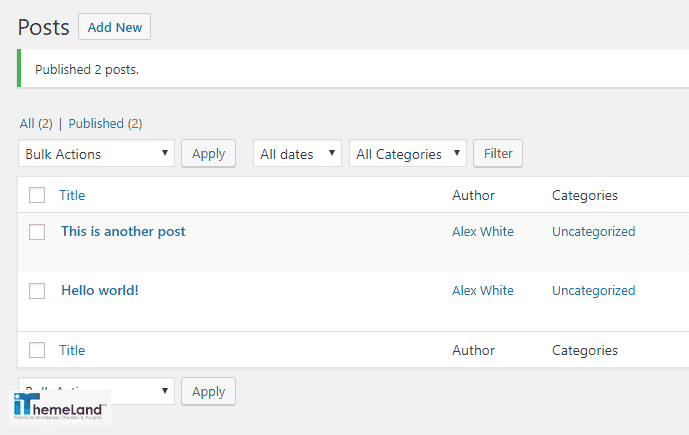
Task: Sort by Title column header
Action: pyautogui.click(x=72, y=195)
